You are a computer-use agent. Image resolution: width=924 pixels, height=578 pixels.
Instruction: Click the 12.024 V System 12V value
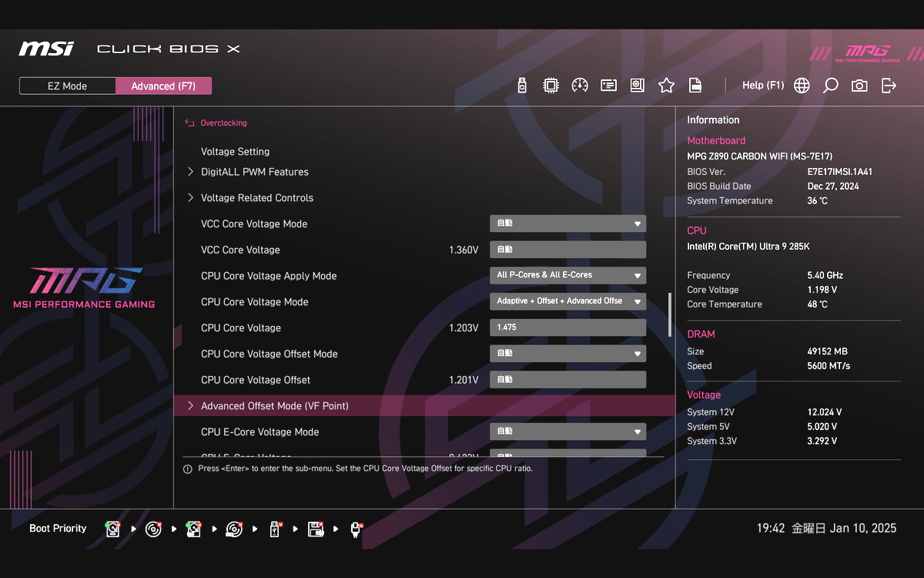[824, 412]
